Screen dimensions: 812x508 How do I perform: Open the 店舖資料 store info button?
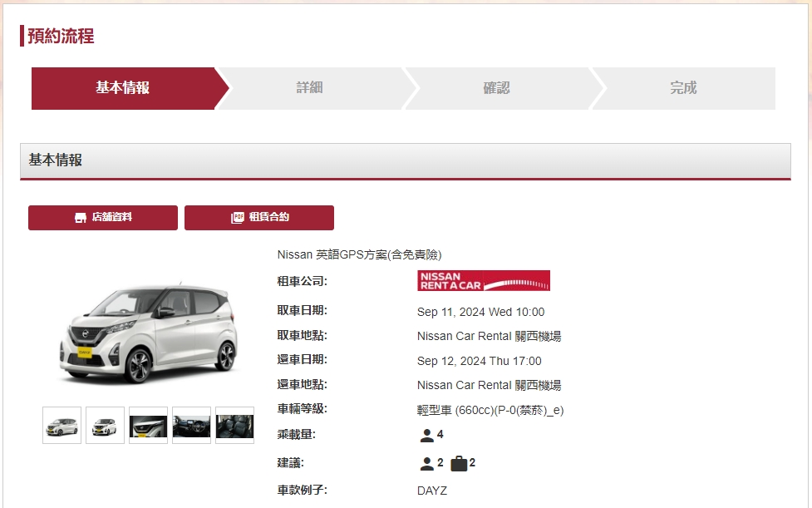[x=103, y=218]
